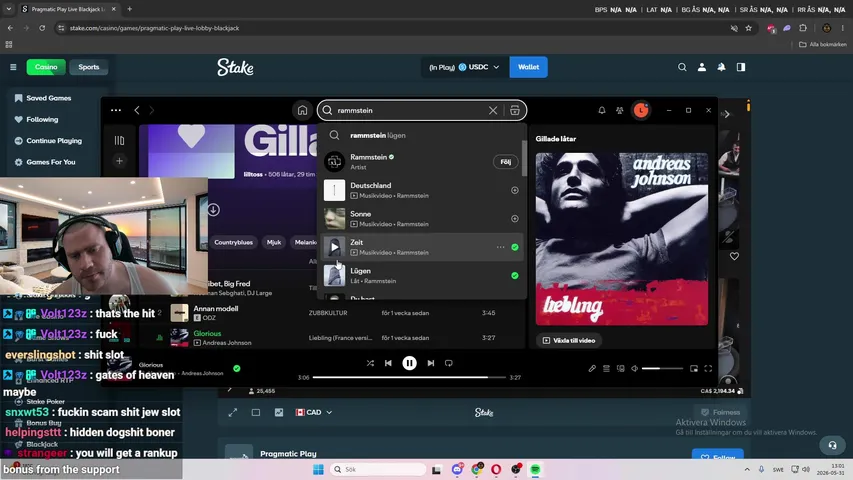Open the browse icon in Spotify search bar
The image size is (853, 480).
point(515,110)
